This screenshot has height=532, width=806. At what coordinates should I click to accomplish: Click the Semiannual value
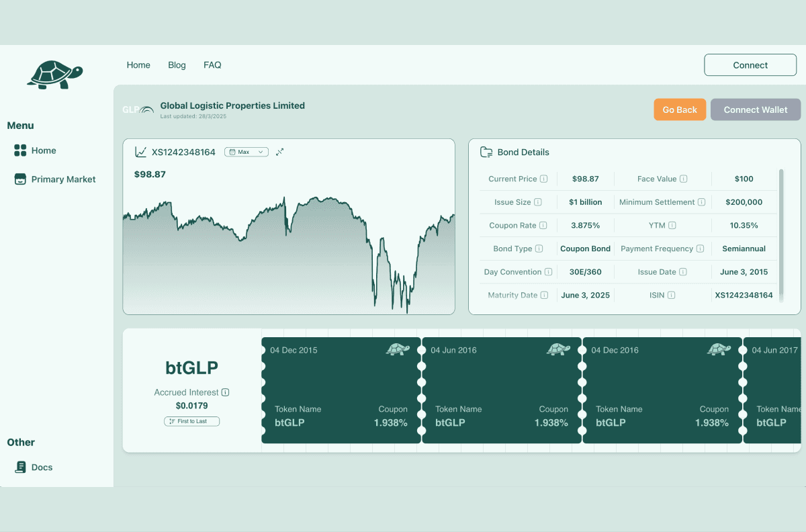744,249
